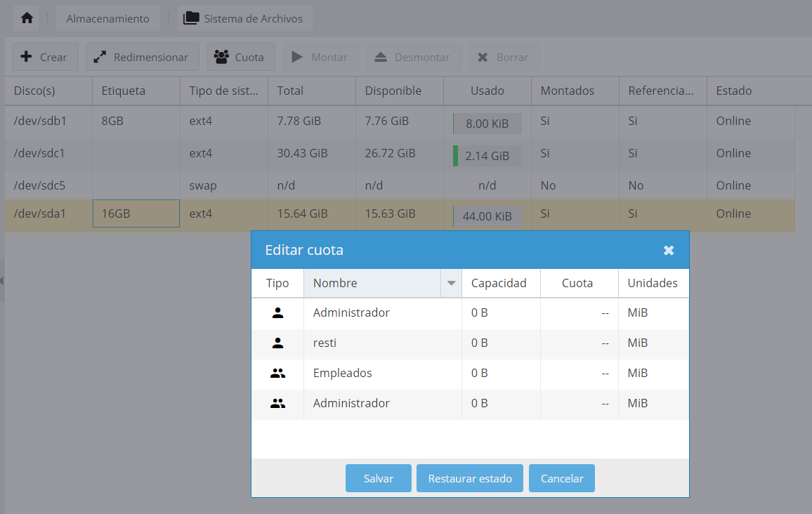The height and width of the screenshot is (514, 812).
Task: Sort by the Montados column header
Action: [575, 91]
